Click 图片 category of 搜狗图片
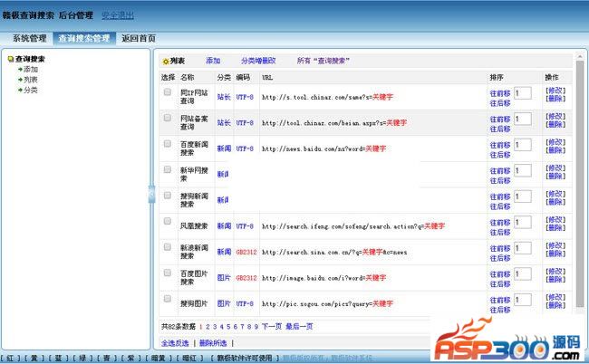589x364 pixels. 224,303
